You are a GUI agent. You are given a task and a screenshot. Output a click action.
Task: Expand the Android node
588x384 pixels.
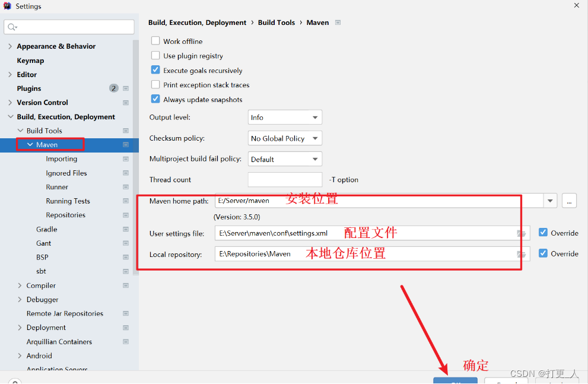coord(20,356)
